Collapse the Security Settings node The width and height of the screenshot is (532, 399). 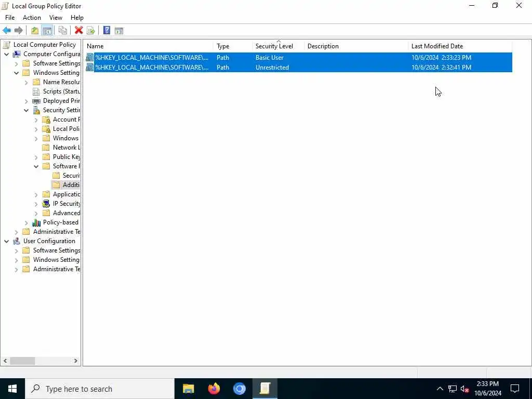click(26, 110)
